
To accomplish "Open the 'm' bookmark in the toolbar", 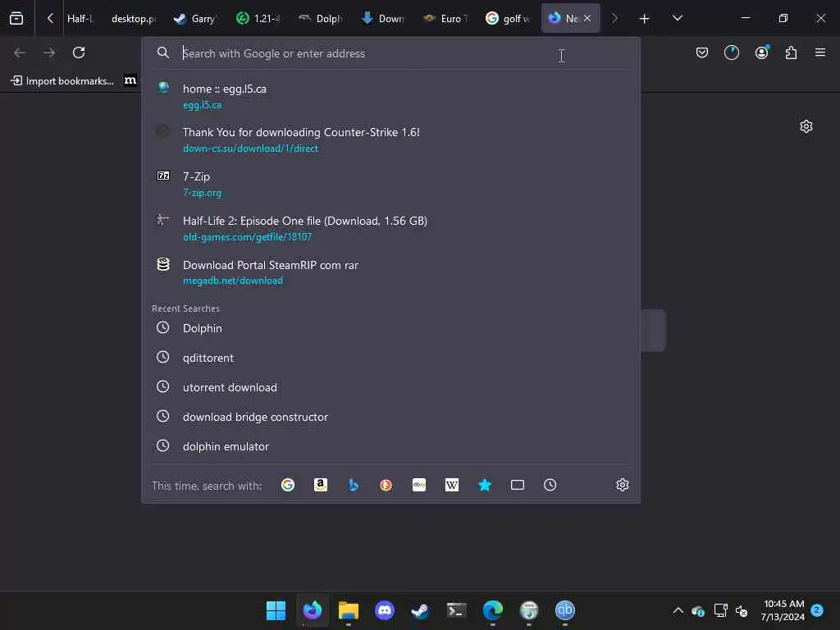I will click(130, 80).
